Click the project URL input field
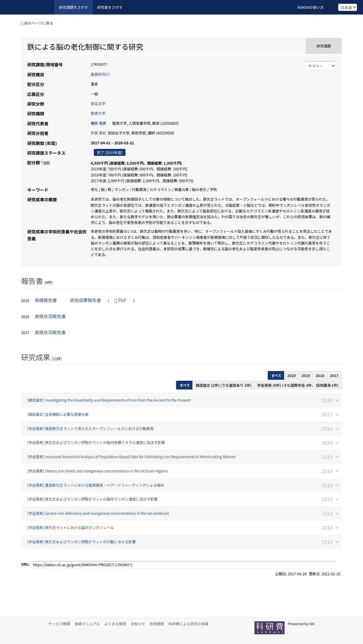363x644 pixels. click(183, 565)
